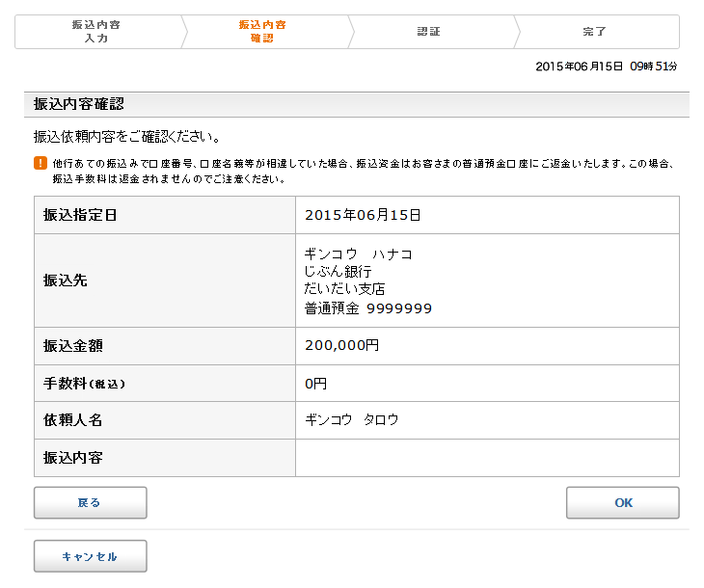The width and height of the screenshot is (704, 588).
Task: Click the 手数料(税込) row label
Action: [85, 383]
